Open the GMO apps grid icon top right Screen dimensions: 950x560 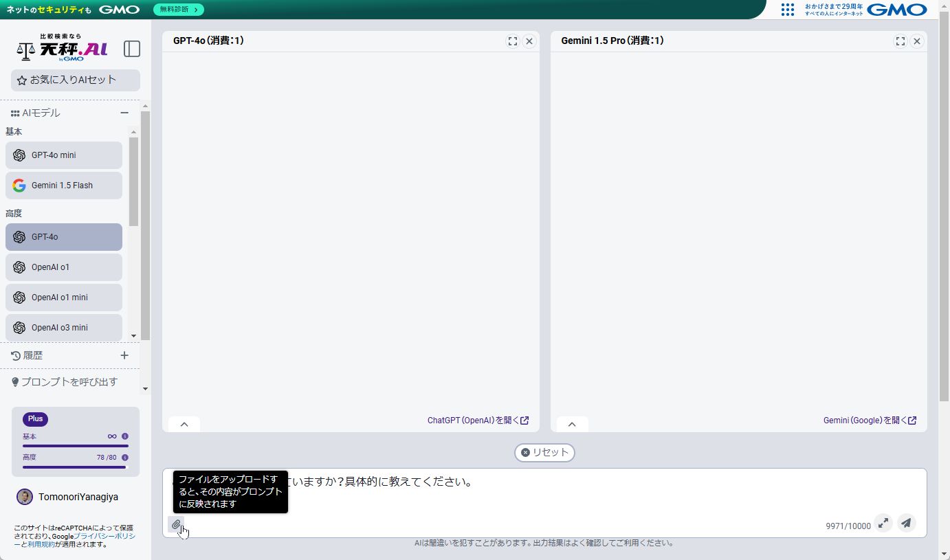pyautogui.click(x=787, y=10)
